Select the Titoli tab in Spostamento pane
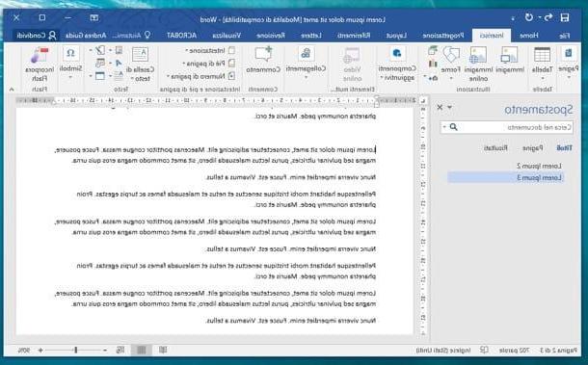 [564, 148]
